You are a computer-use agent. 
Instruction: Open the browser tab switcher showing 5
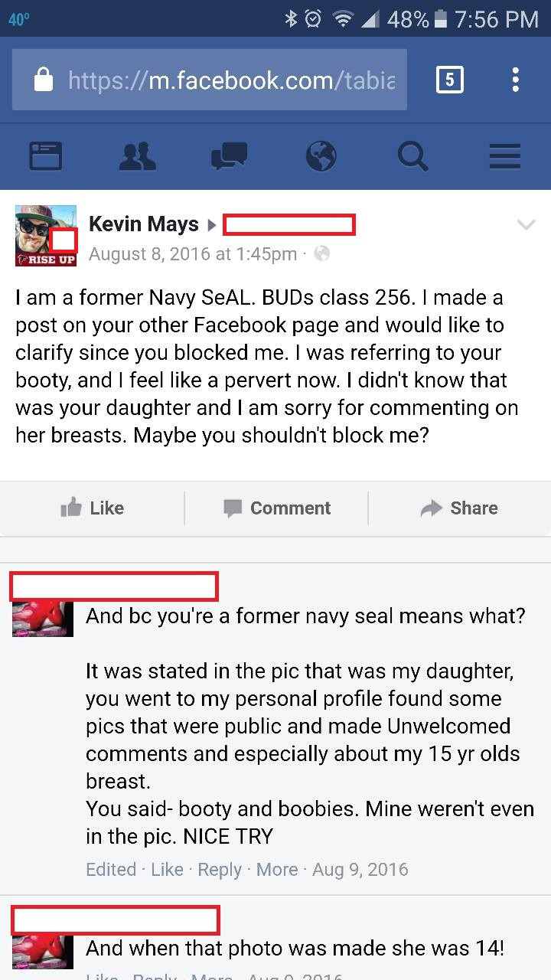[449, 80]
